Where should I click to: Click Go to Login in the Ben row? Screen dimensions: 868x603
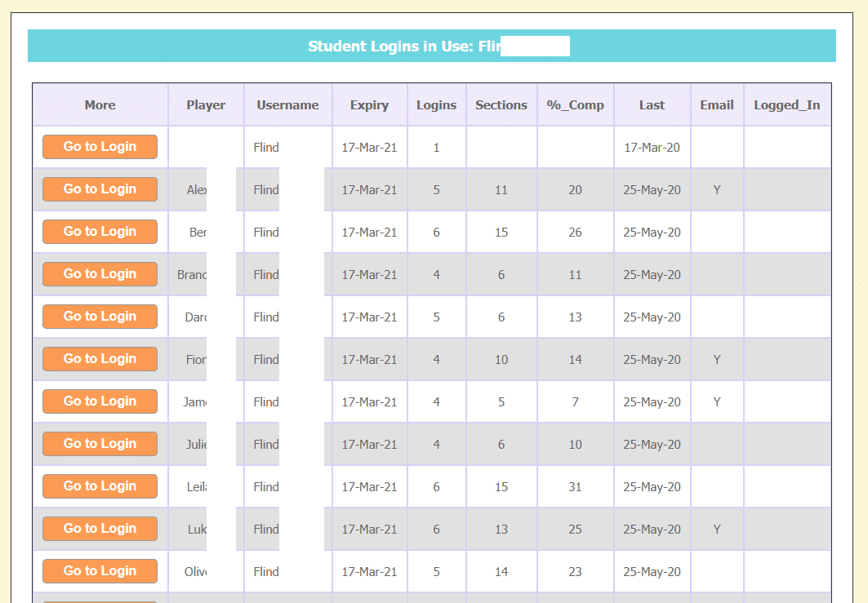point(100,232)
